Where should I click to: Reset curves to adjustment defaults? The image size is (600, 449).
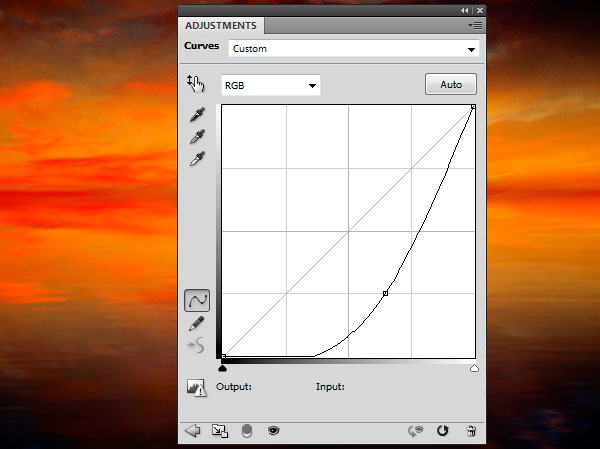tap(442, 431)
